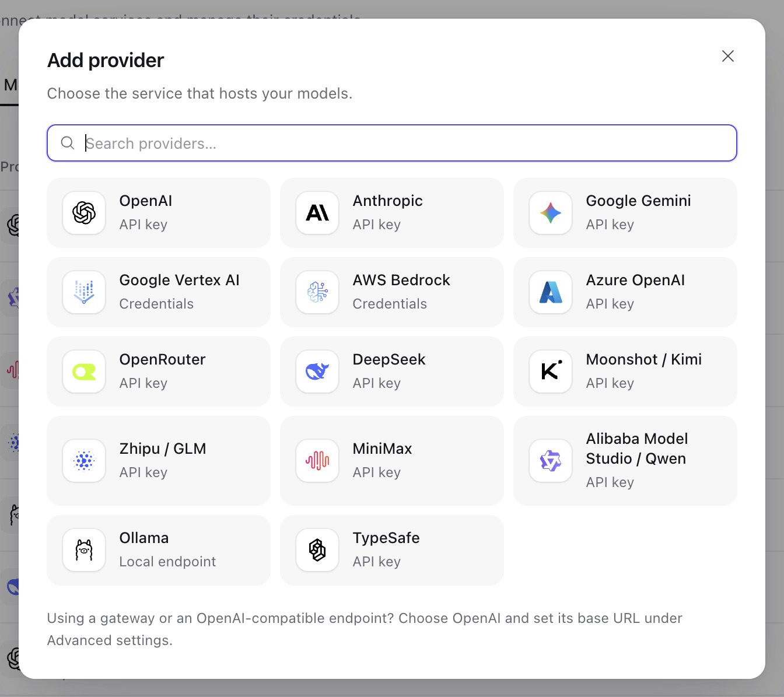Viewport: 784px width, 697px height.
Task: Click API key label under TypeSafe
Action: click(x=377, y=562)
